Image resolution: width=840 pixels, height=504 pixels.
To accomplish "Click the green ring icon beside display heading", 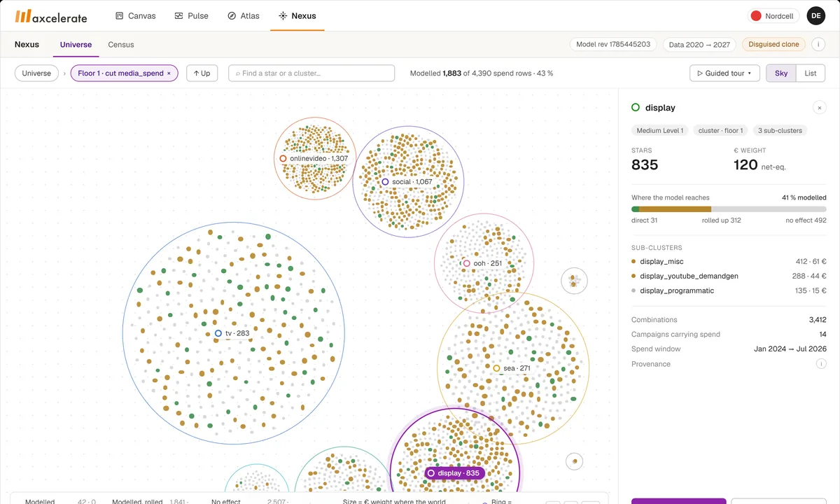I will 636,108.
